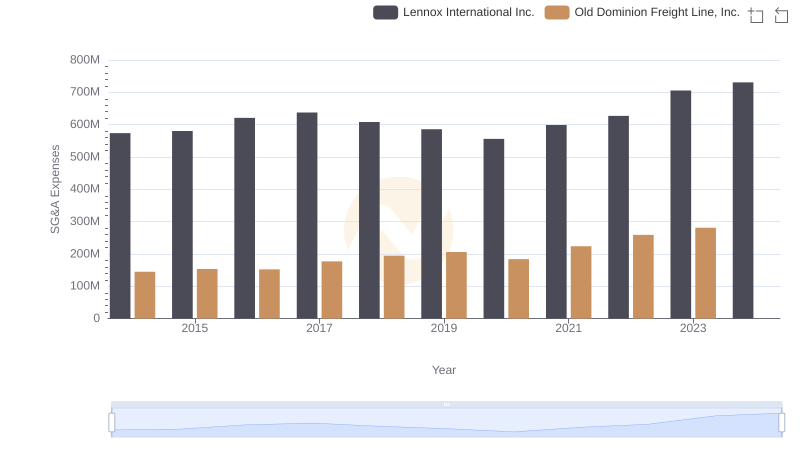The width and height of the screenshot is (800, 461).
Task: Click the Old Dominion bar for 2023
Action: click(706, 273)
